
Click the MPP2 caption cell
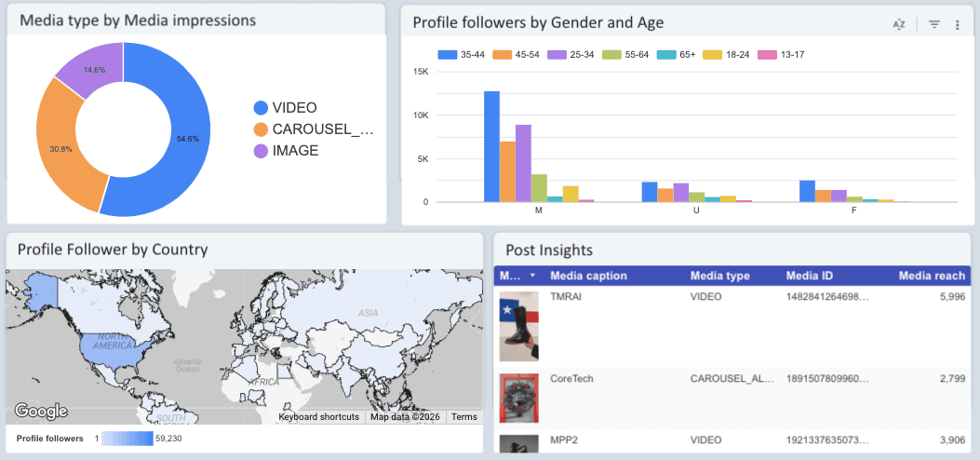[x=564, y=440]
